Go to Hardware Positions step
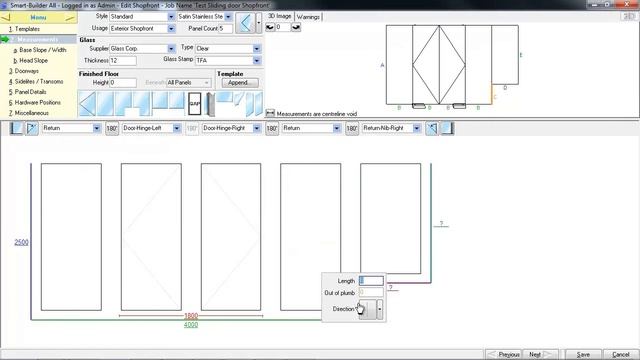Screen dimensions: 640x360 [35, 102]
